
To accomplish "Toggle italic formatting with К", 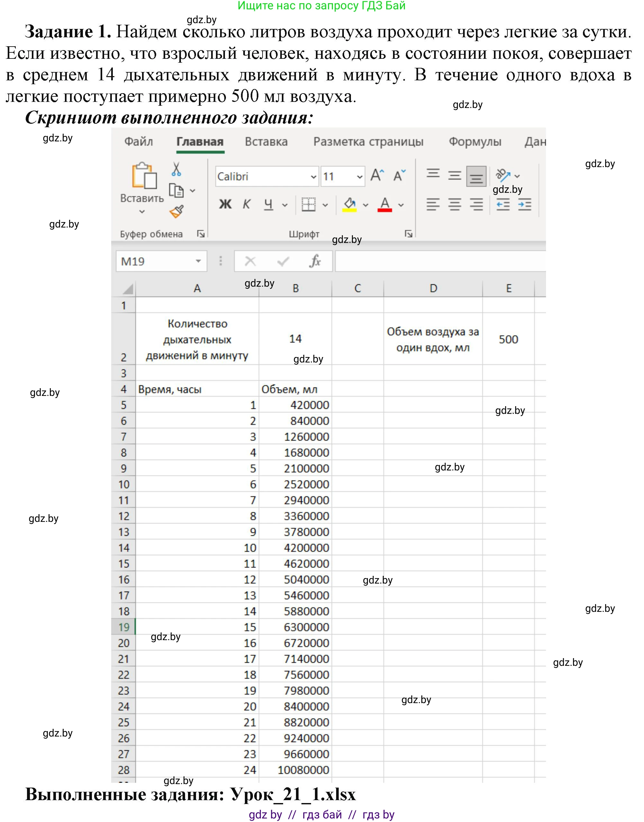I will (x=246, y=204).
